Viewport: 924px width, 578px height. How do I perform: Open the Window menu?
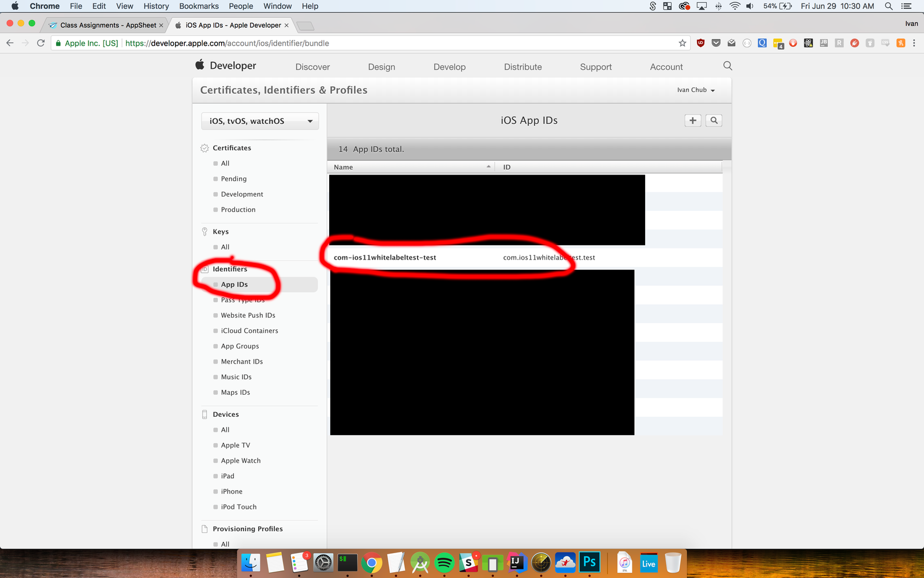278,6
